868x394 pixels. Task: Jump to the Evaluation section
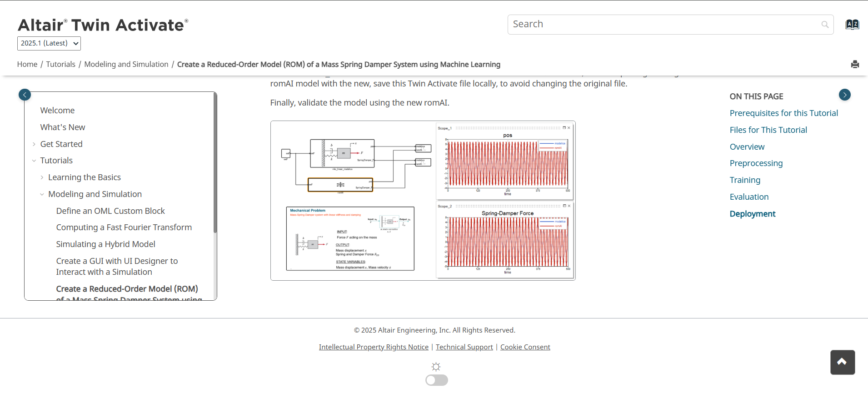tap(749, 197)
